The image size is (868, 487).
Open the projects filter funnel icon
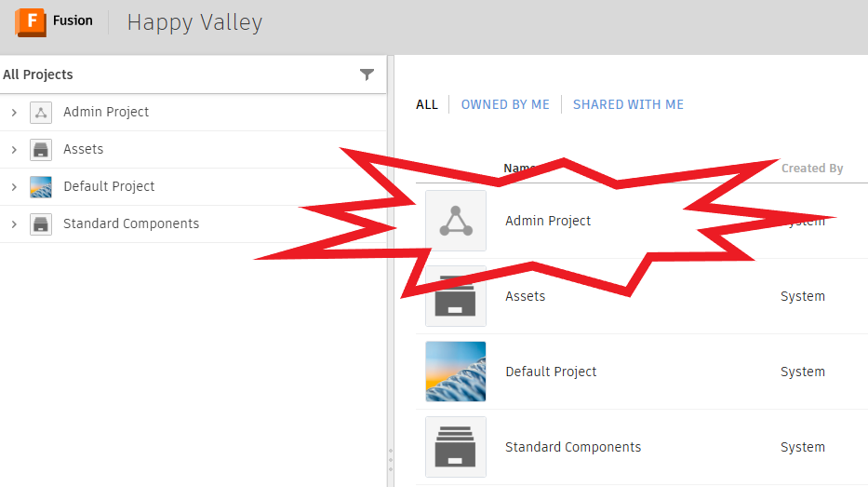367,74
